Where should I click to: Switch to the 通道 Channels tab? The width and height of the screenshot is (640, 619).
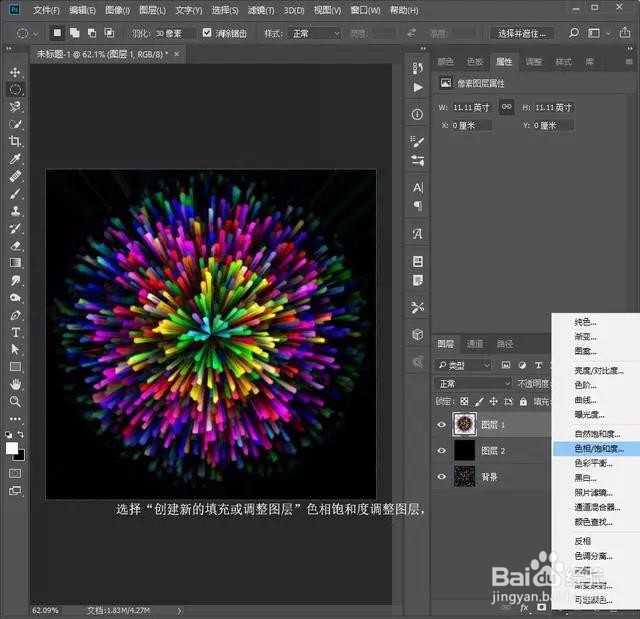point(475,344)
